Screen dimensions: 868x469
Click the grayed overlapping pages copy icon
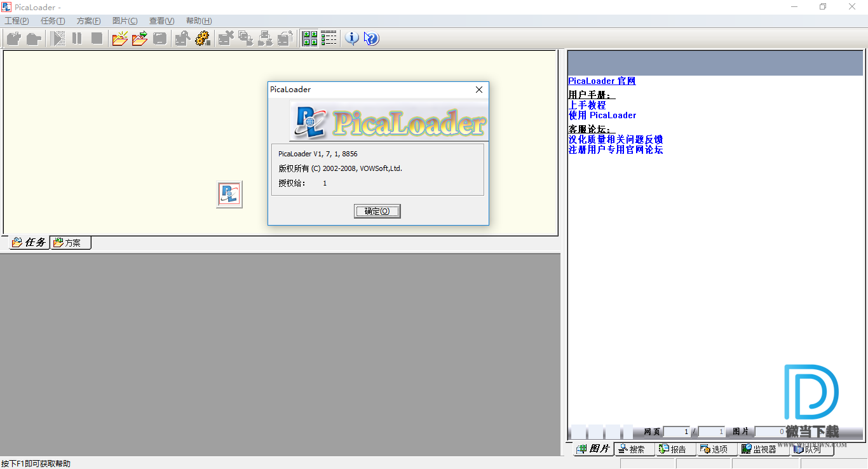click(x=246, y=39)
